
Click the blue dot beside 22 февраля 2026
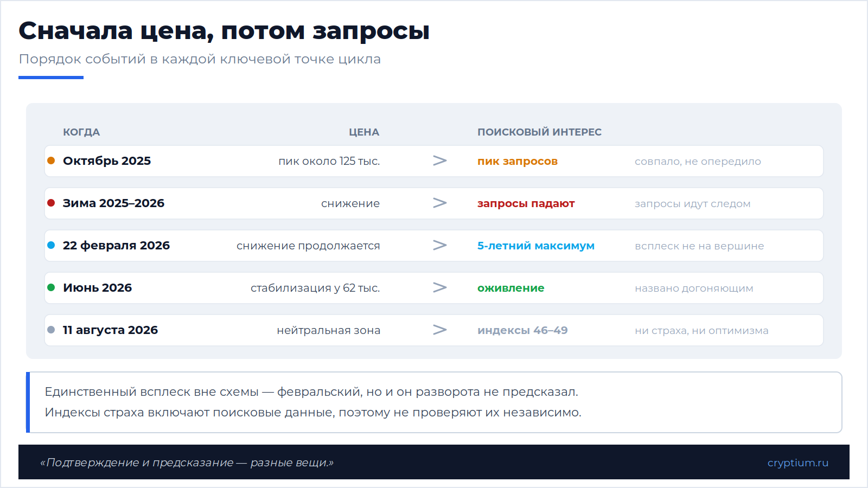click(51, 245)
